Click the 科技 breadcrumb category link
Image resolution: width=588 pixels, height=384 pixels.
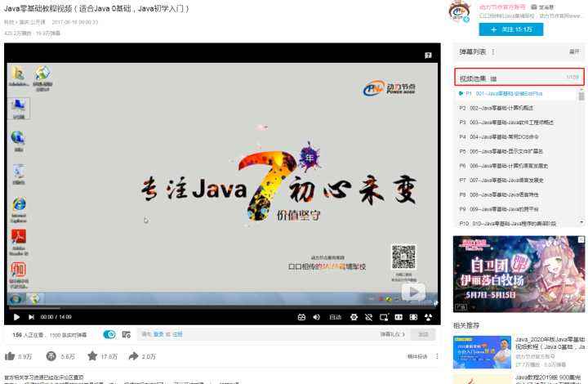coord(8,22)
